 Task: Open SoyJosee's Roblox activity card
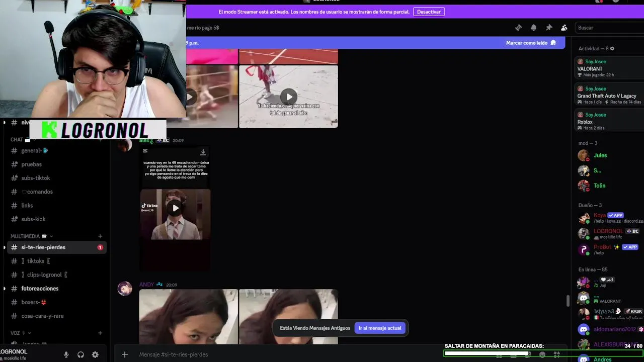609,121
